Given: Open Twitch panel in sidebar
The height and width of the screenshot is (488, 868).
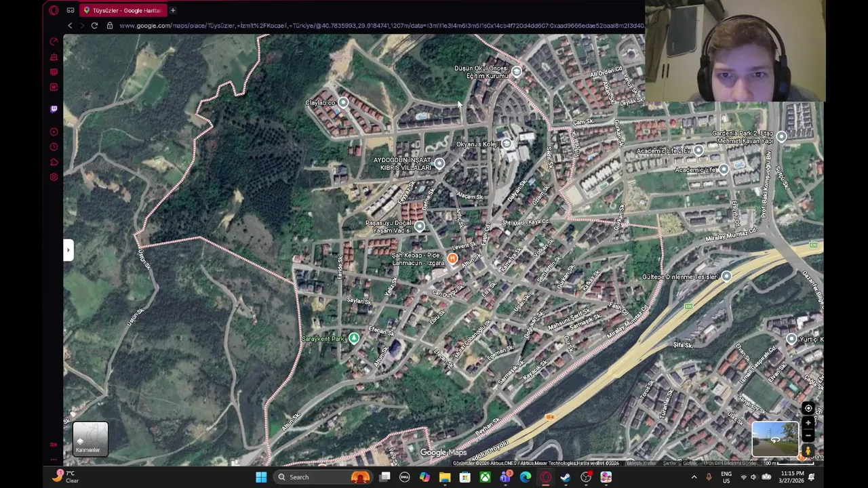Looking at the screenshot, I should click(x=54, y=109).
